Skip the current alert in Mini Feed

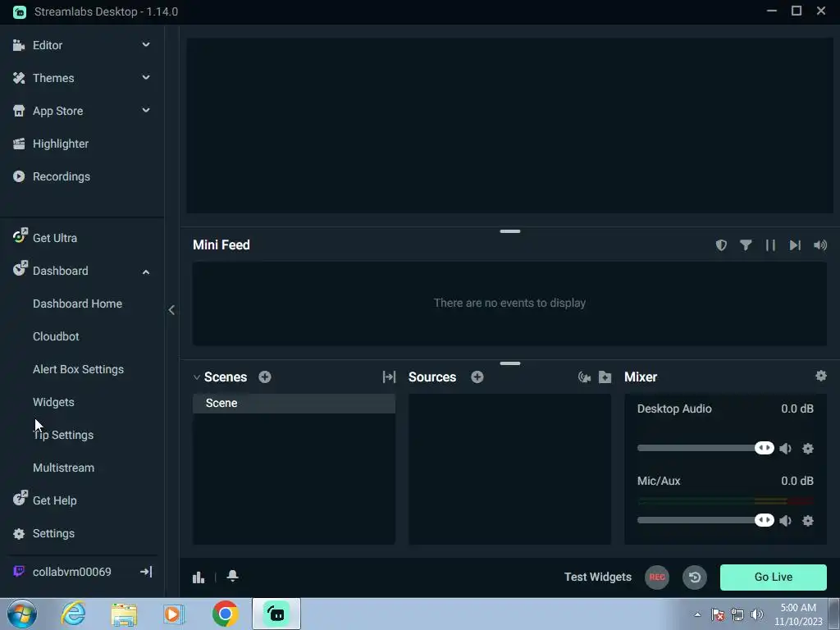click(x=795, y=244)
